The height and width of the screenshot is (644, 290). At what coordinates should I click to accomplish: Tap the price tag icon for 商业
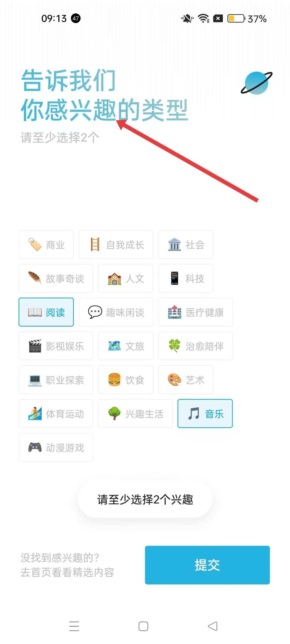tap(35, 244)
